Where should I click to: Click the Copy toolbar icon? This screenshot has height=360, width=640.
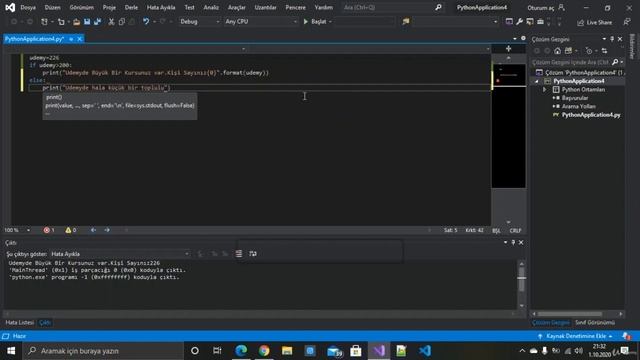[122, 22]
